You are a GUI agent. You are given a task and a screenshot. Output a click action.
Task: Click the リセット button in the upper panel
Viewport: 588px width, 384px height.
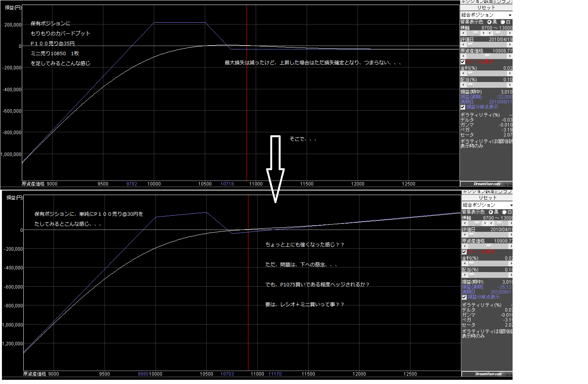[x=486, y=8]
